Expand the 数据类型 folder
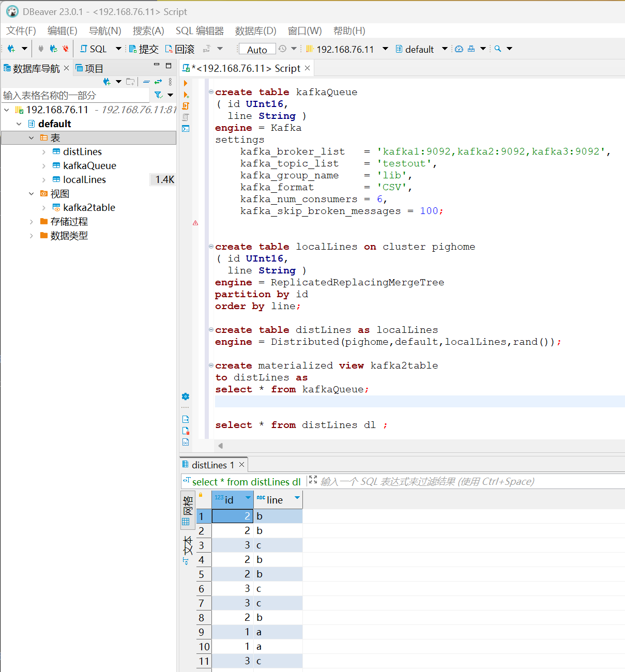Screen dimensions: 625x672 tap(32, 236)
